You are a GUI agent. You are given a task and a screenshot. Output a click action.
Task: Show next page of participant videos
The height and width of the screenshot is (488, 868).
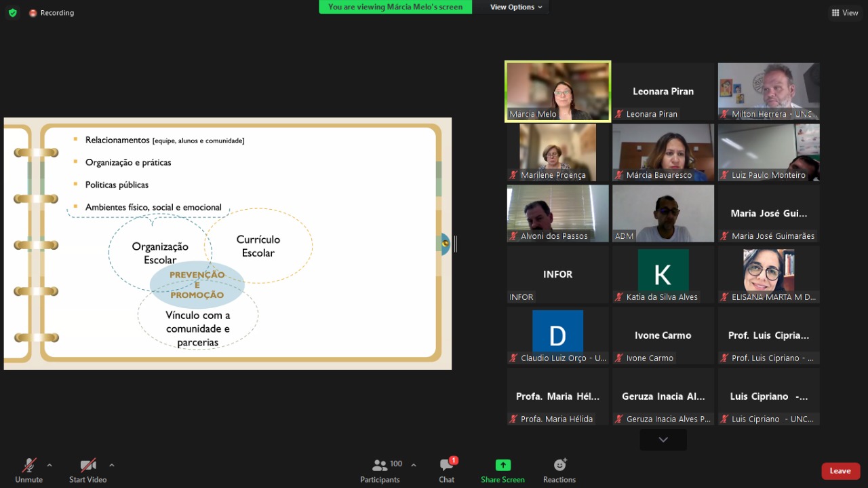tap(663, 440)
